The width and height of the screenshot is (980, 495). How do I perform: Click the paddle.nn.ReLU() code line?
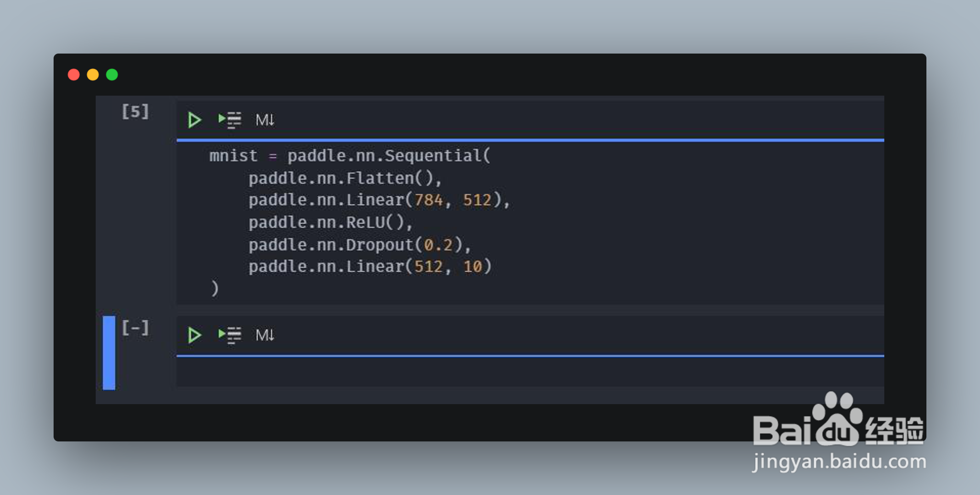tap(330, 222)
